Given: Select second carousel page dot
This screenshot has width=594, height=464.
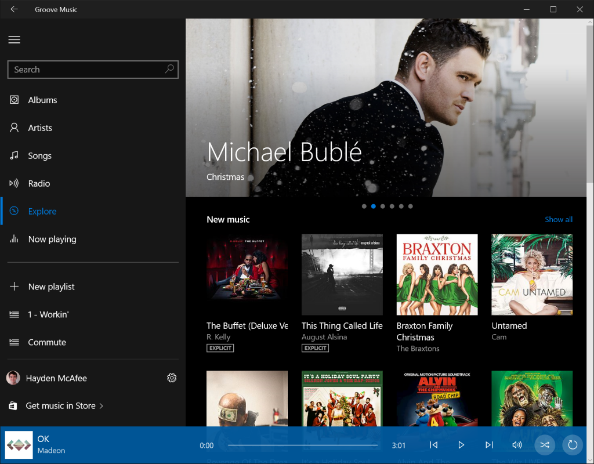Looking at the screenshot, I should 374,206.
